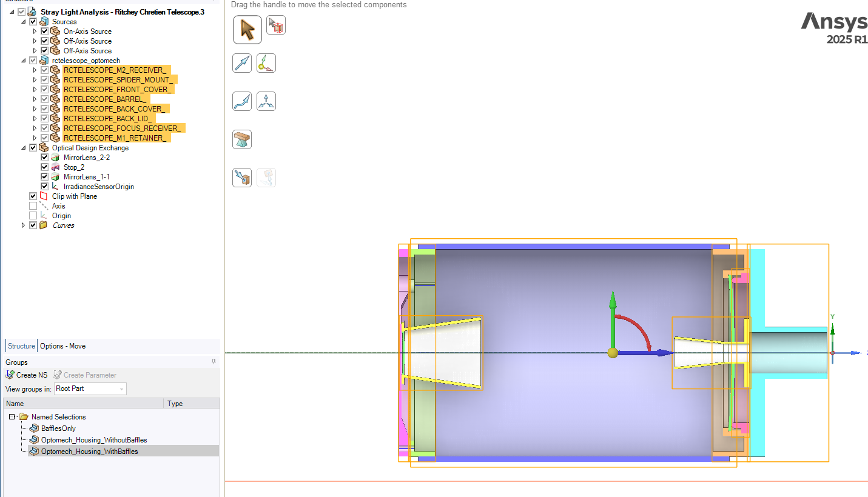Click the MirrorLens_2-2 body icon

(x=55, y=158)
